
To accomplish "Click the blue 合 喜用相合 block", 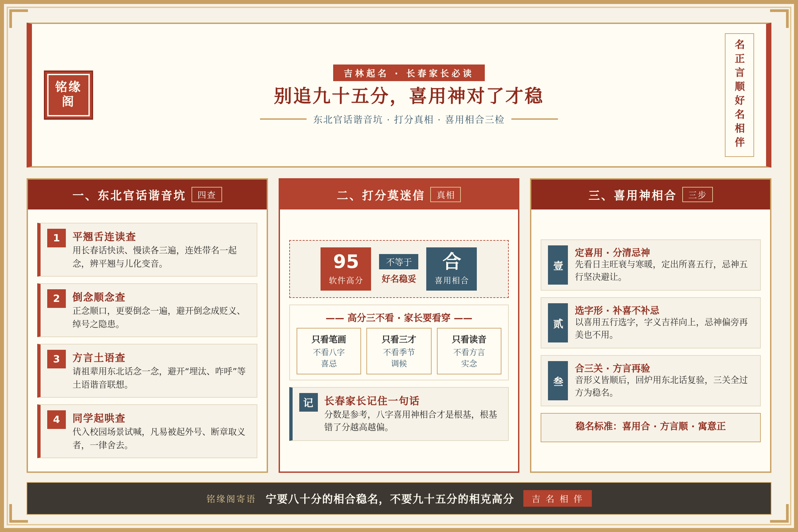I will coord(451,269).
